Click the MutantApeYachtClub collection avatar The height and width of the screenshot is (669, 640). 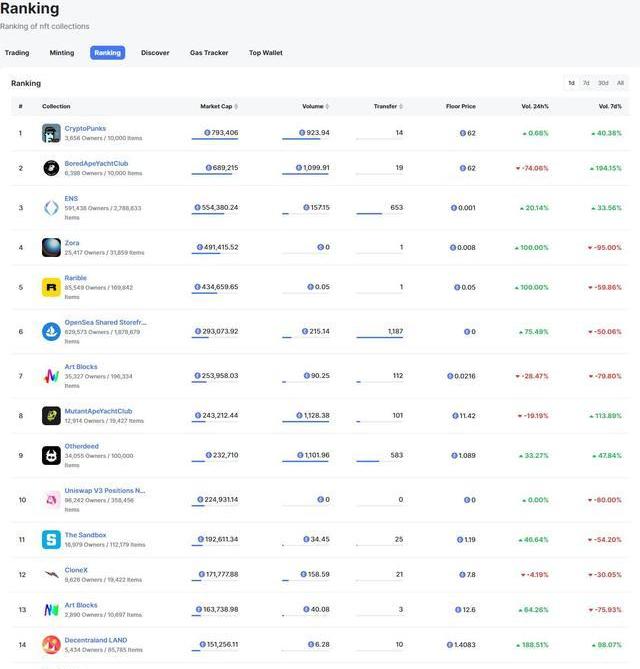pos(51,416)
